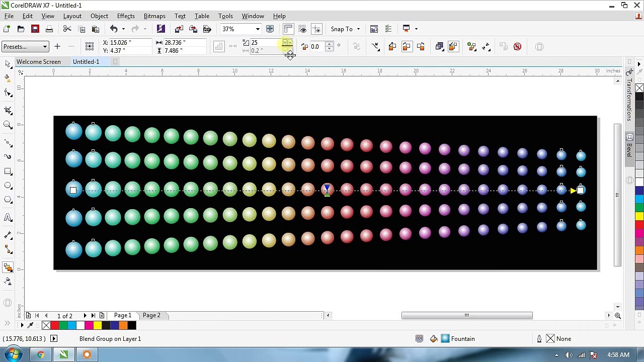The height and width of the screenshot is (362, 644).
Task: Open the File menu
Action: point(9,16)
